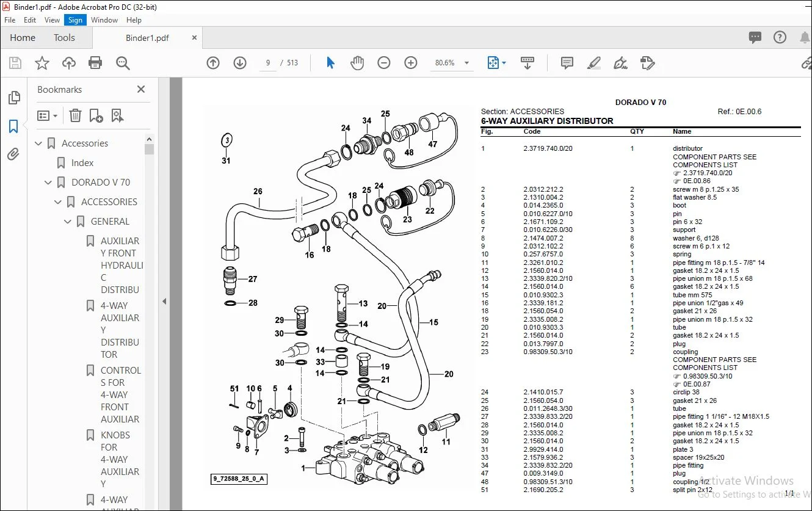Image resolution: width=812 pixels, height=511 pixels.
Task: Delete the selected bookmark with trash icon
Action: coord(75,115)
